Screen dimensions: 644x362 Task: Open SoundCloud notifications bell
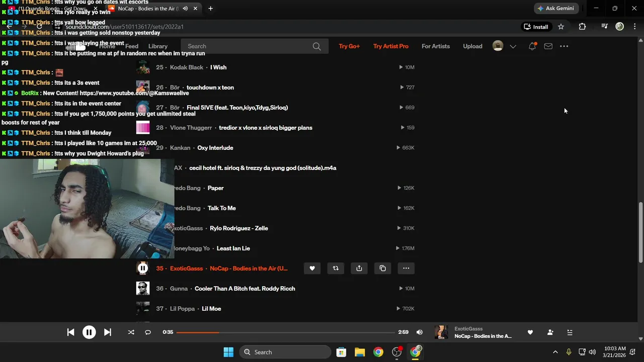pos(532,46)
